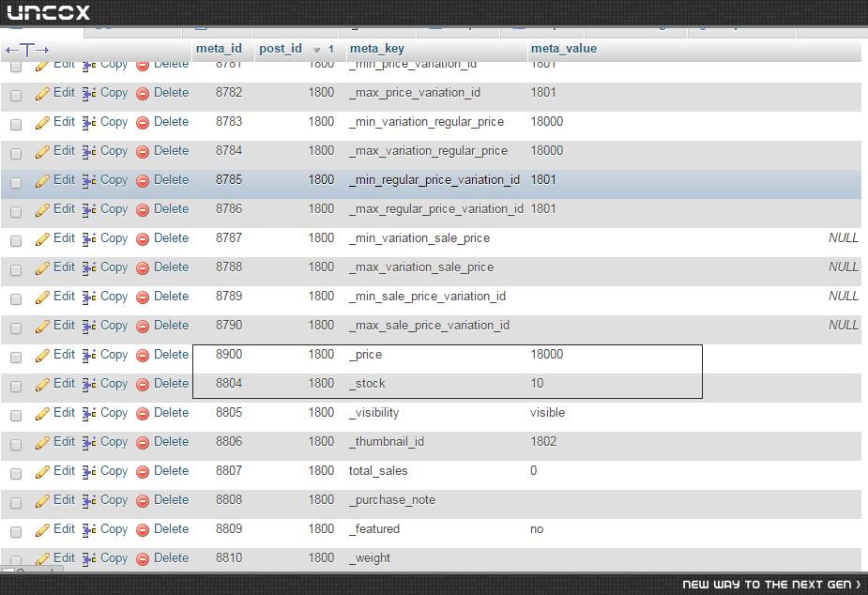Click the Copy icon in row 8782
The width and height of the screenshot is (868, 595).
[88, 94]
